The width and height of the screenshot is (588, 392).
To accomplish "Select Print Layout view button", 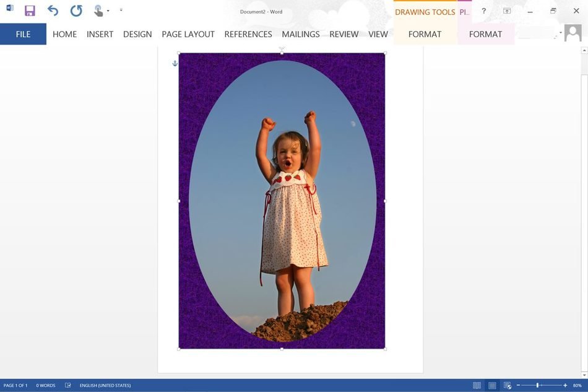I will [492, 385].
